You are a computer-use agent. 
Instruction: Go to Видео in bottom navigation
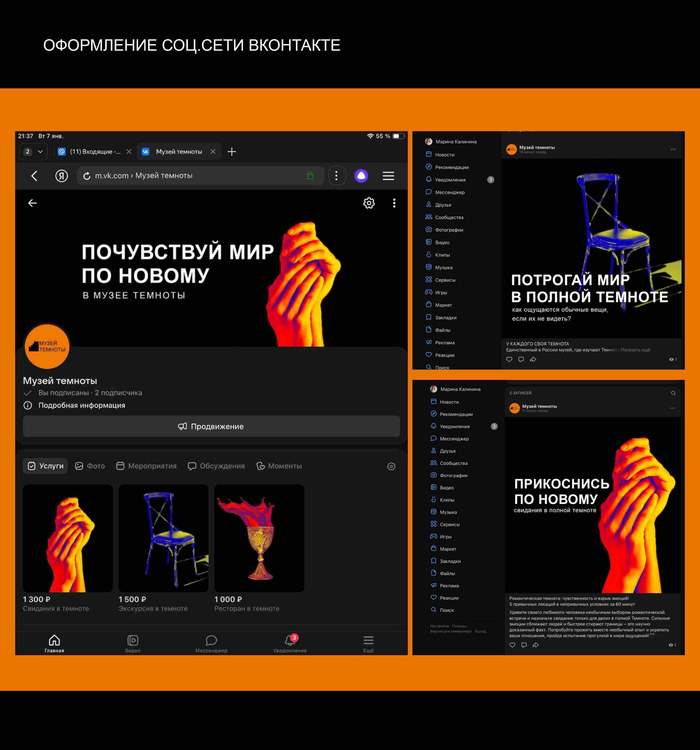point(133,643)
